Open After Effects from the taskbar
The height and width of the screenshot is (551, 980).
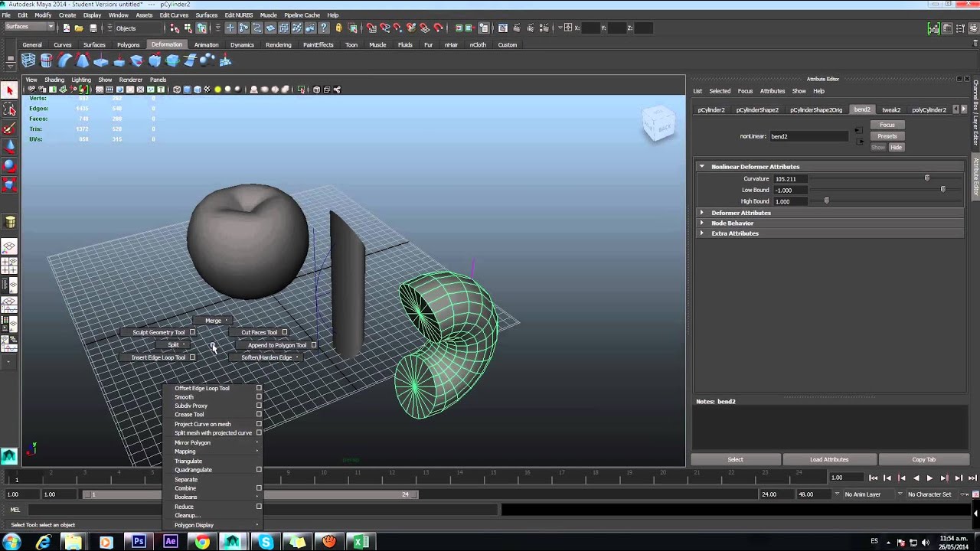[170, 542]
